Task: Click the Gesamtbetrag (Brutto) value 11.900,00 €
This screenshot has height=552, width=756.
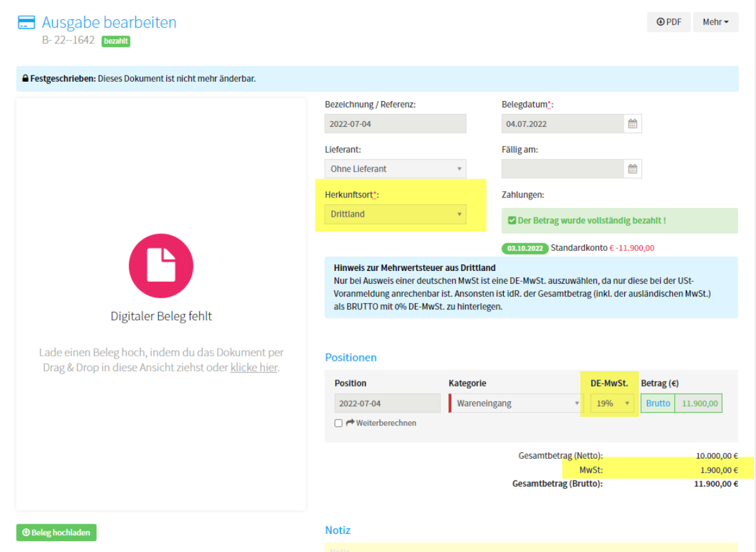Action: [715, 484]
